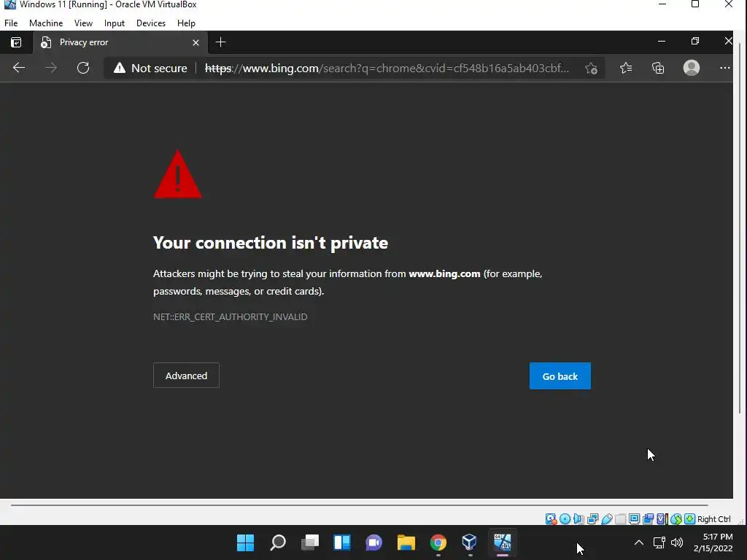Click the Go back button

point(560,376)
